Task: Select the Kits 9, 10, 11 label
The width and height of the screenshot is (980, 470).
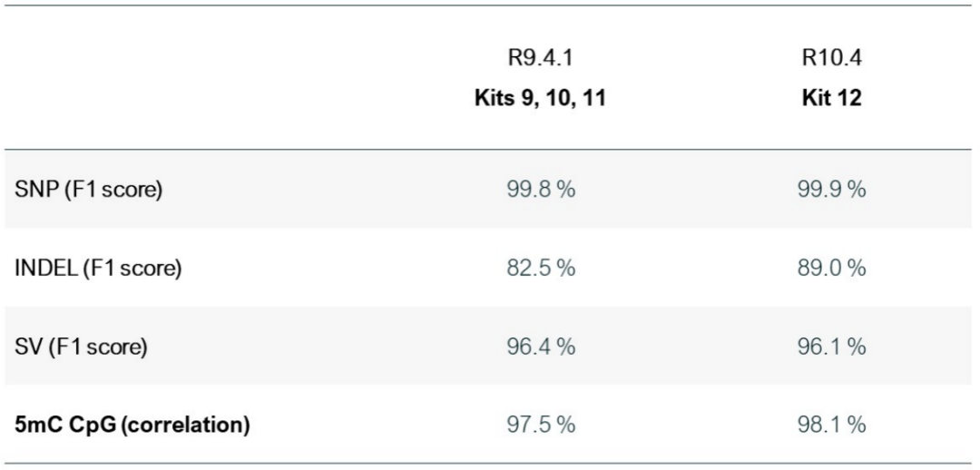Action: pyautogui.click(x=541, y=99)
